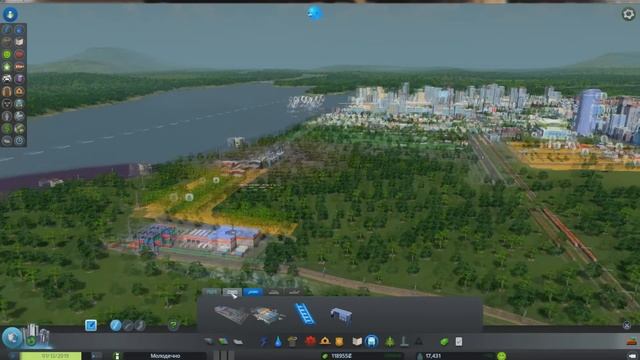Select the curved track drawing mode
The image size is (640, 360).
click(x=128, y=325)
